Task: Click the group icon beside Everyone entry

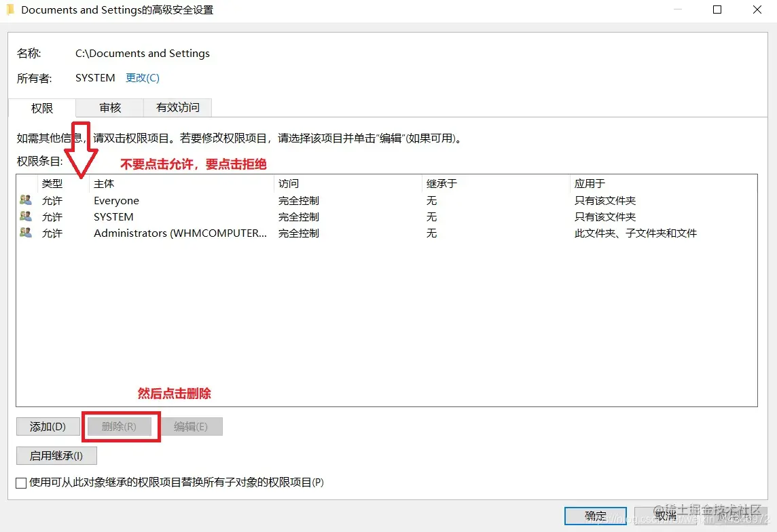Action: click(26, 200)
